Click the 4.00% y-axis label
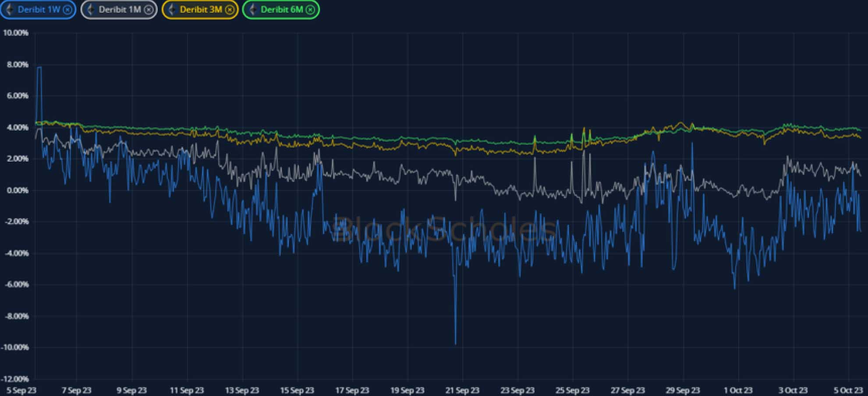Screen dimensions: 868x396 pos(18,127)
